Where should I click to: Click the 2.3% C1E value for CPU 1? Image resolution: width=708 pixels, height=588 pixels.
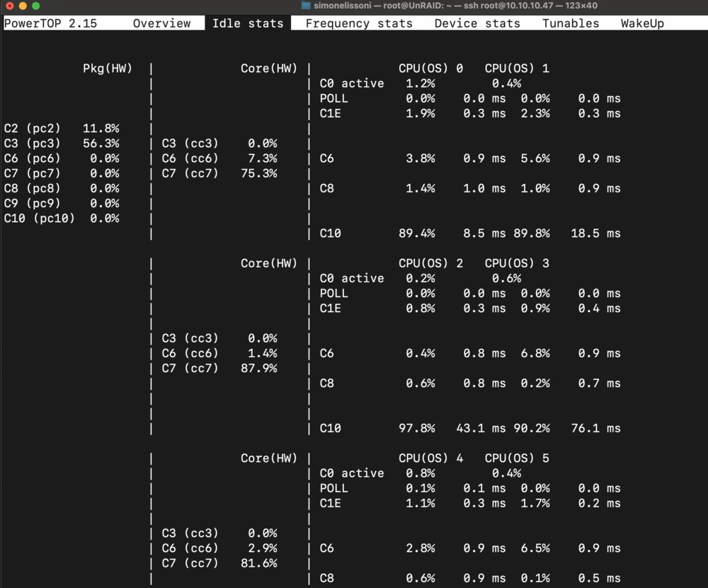(535, 113)
